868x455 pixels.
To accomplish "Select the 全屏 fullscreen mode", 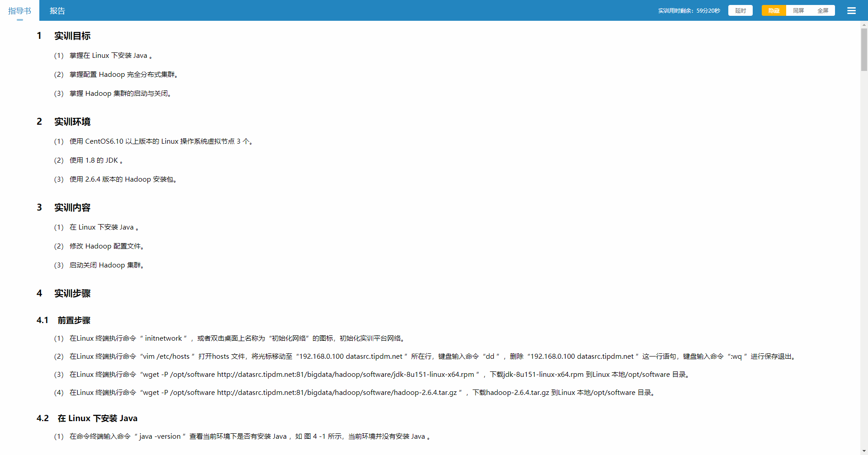I will 823,10.
